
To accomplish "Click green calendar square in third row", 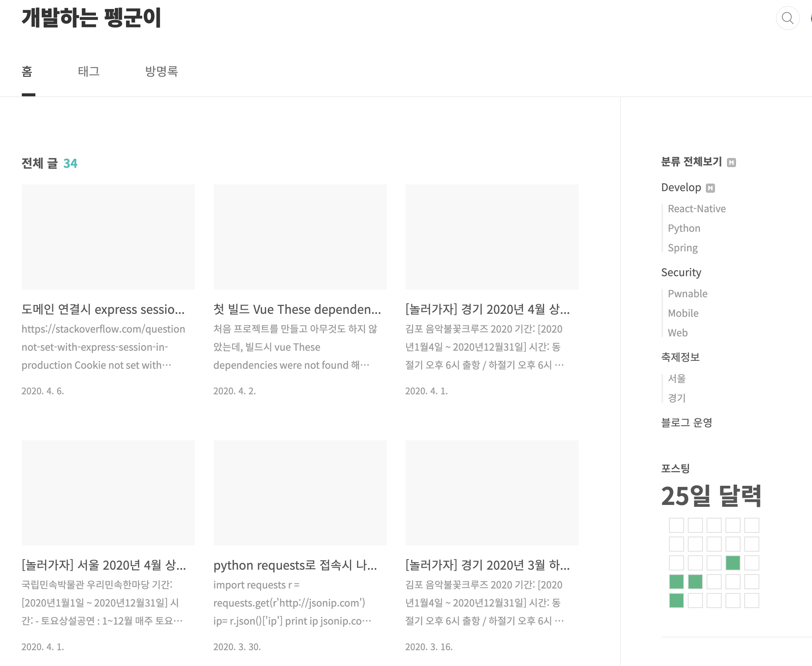I will (x=733, y=563).
